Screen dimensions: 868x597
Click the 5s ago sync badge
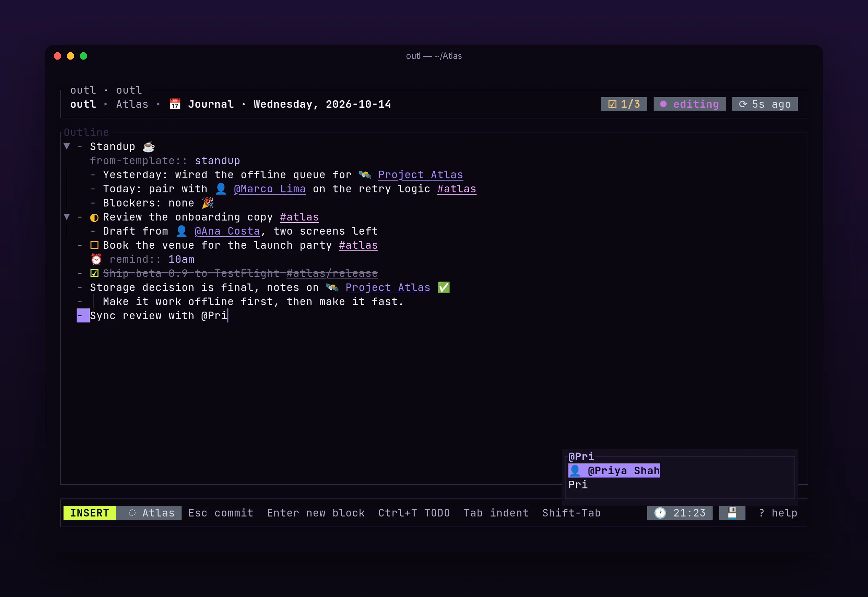coord(765,104)
